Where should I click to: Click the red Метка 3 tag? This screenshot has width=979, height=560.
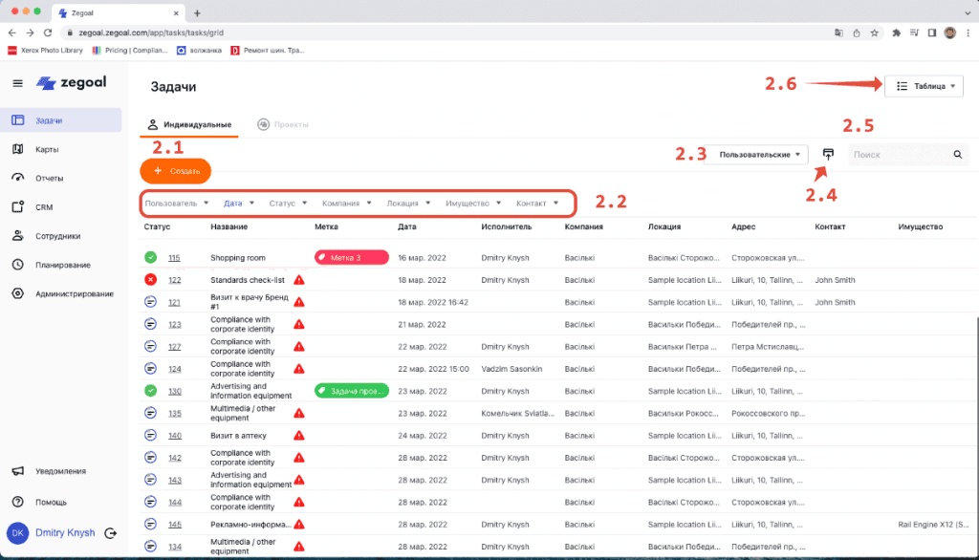click(351, 258)
